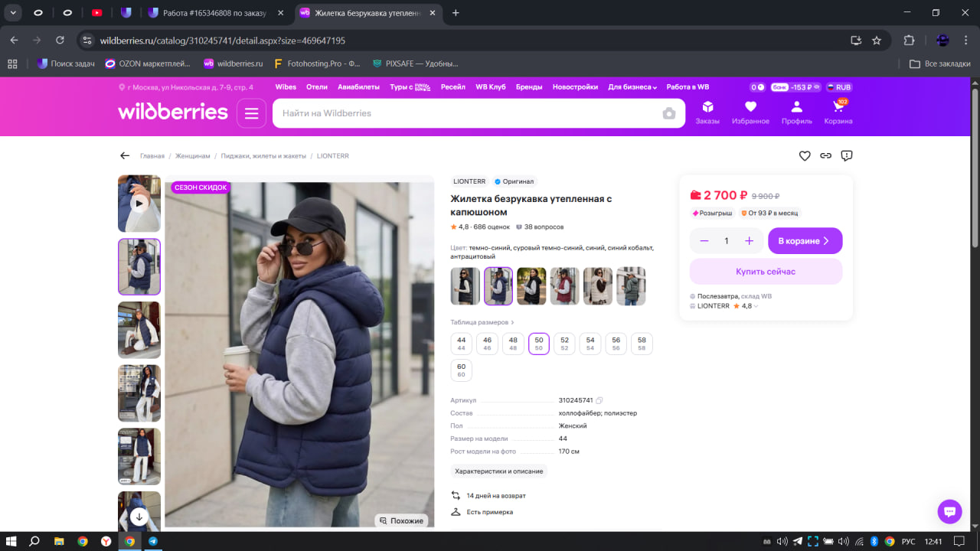Open the Корзина shopping cart

[838, 112]
